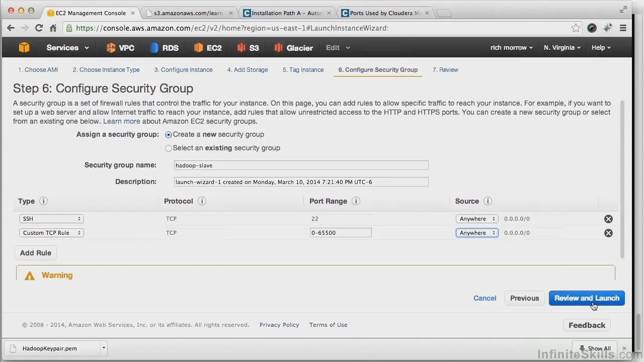The width and height of the screenshot is (644, 362).
Task: Click the info icon beside Port Range
Action: point(356,201)
